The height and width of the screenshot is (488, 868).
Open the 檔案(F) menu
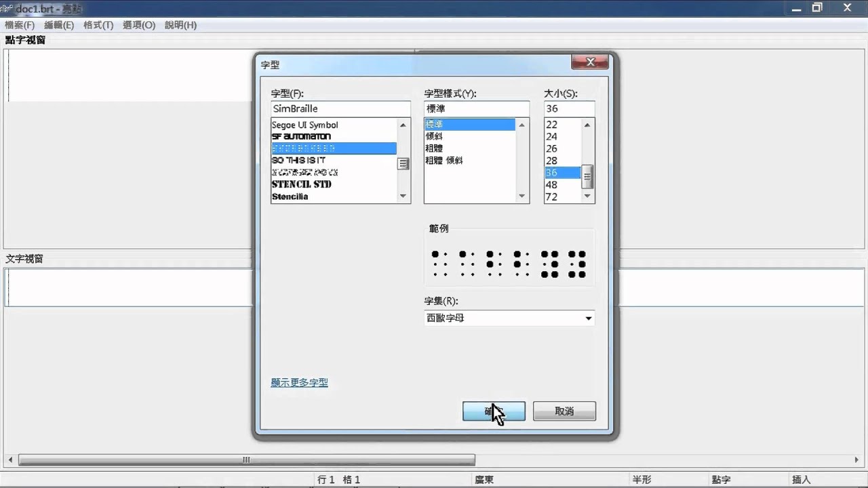pos(20,25)
